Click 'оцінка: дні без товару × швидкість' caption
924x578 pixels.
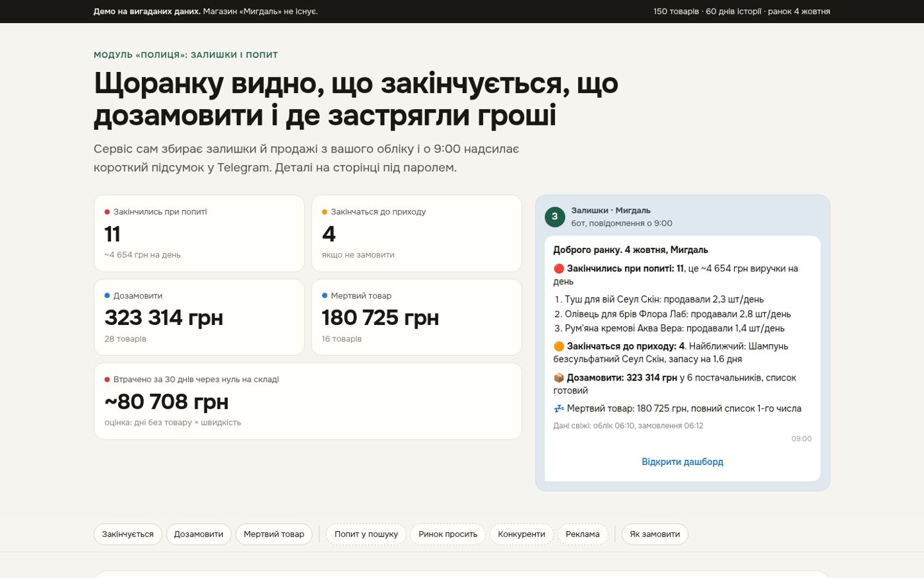(173, 423)
